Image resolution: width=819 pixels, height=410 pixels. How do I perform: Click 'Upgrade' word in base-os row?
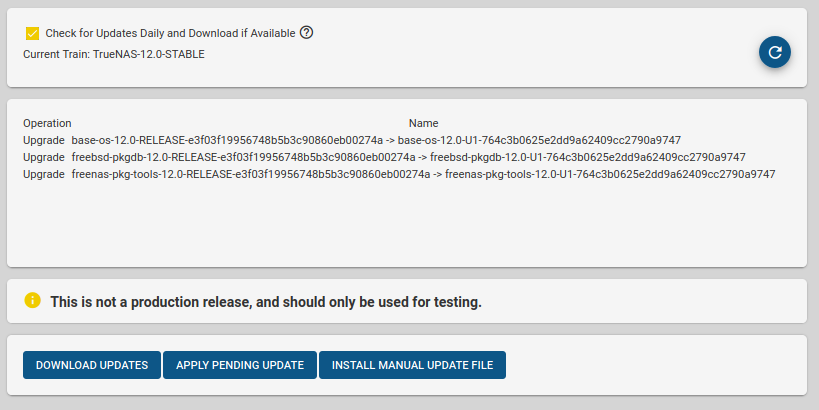point(44,140)
